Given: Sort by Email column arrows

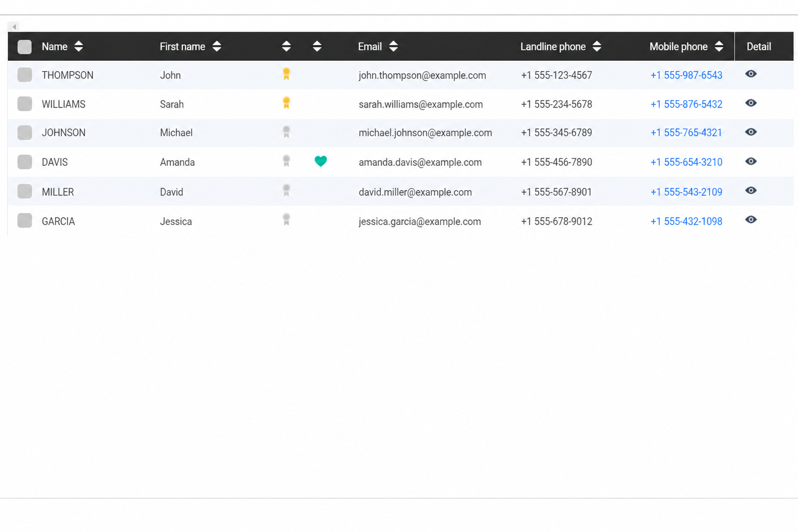Looking at the screenshot, I should tap(393, 46).
